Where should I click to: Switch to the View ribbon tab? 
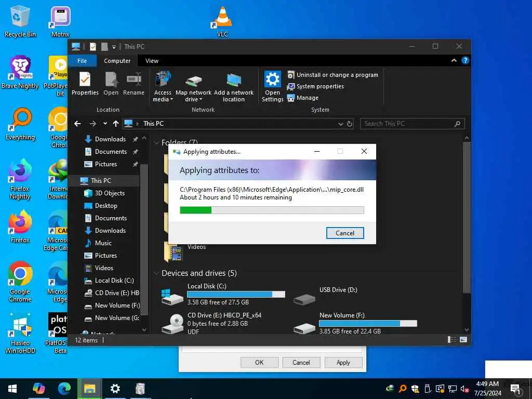click(152, 61)
